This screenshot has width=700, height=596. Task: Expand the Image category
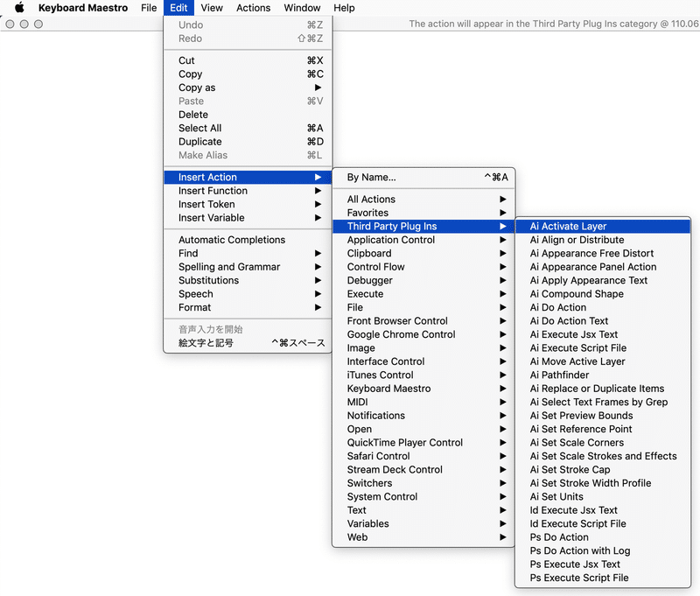tap(423, 347)
